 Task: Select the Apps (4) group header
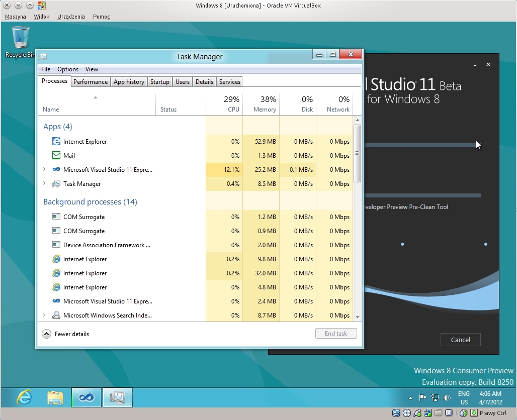(58, 127)
